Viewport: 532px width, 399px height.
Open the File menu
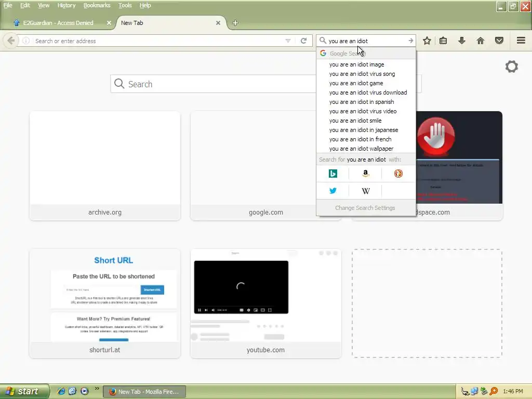8,5
